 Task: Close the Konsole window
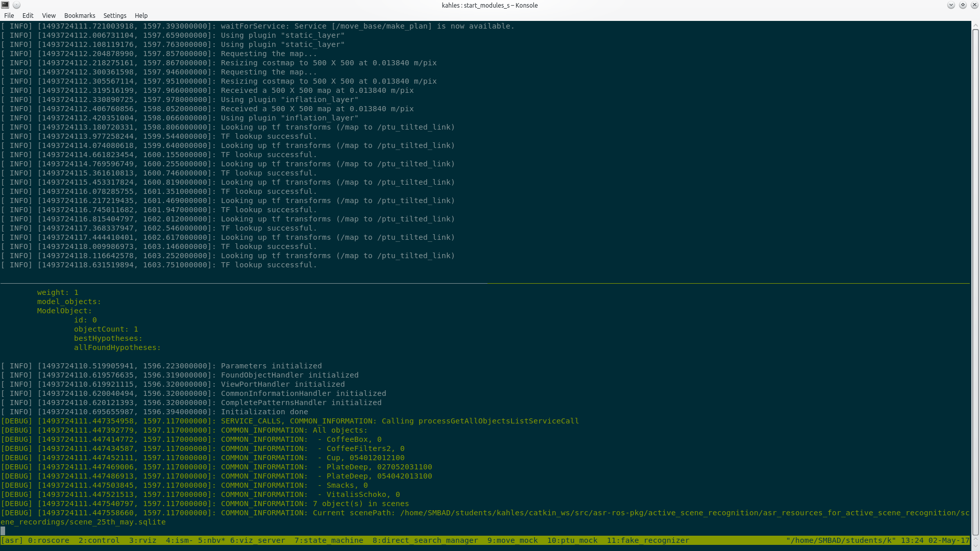pyautogui.click(x=974, y=5)
